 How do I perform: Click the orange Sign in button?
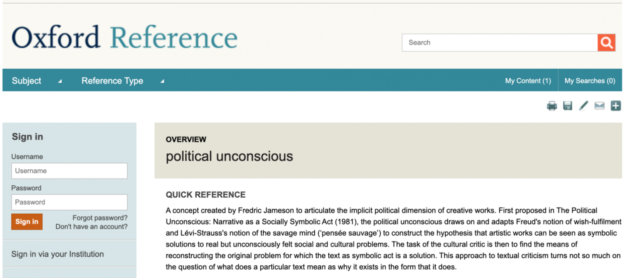tap(27, 222)
